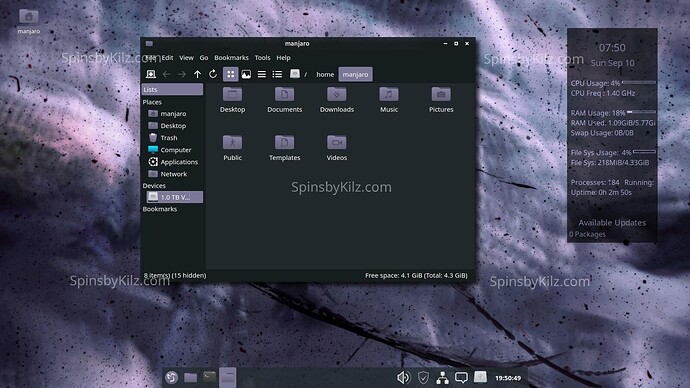Image resolution: width=690 pixels, height=388 pixels.
Task: Reload the current folder
Action: click(x=213, y=74)
